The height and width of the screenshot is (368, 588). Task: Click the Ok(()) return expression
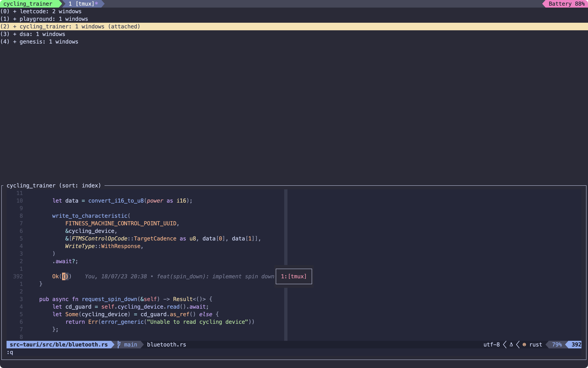tap(62, 276)
